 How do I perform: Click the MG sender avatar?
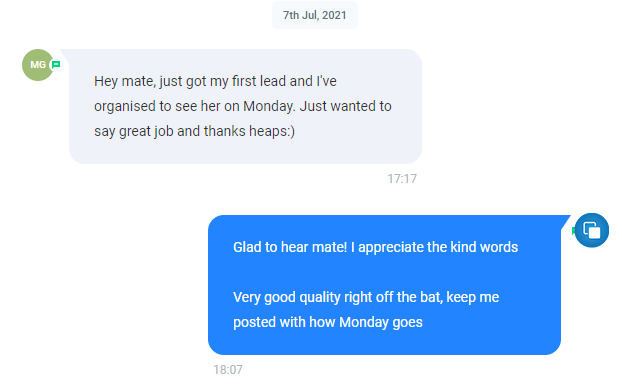tap(38, 65)
